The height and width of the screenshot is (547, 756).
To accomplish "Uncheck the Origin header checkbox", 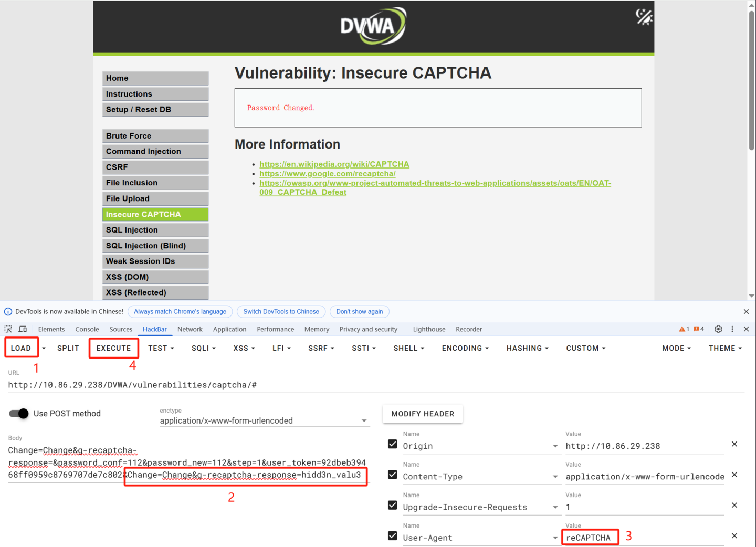I will pos(392,444).
